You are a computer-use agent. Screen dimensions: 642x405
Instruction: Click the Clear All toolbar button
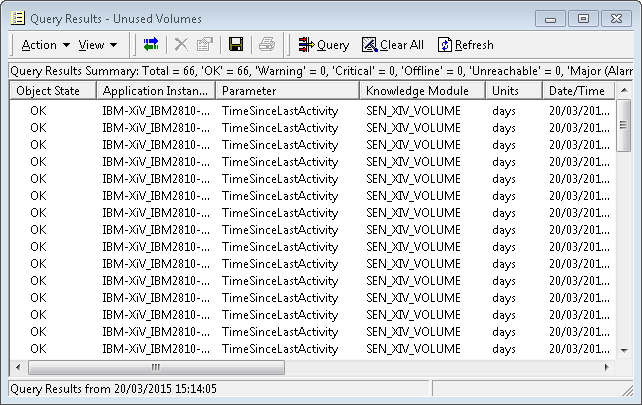[393, 45]
